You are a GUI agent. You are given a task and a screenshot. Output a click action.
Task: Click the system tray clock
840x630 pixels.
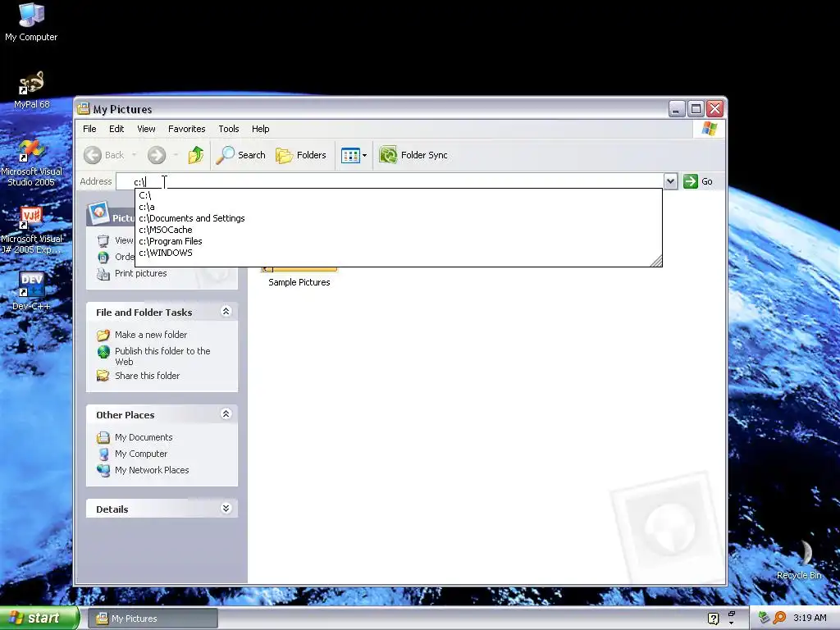click(810, 619)
